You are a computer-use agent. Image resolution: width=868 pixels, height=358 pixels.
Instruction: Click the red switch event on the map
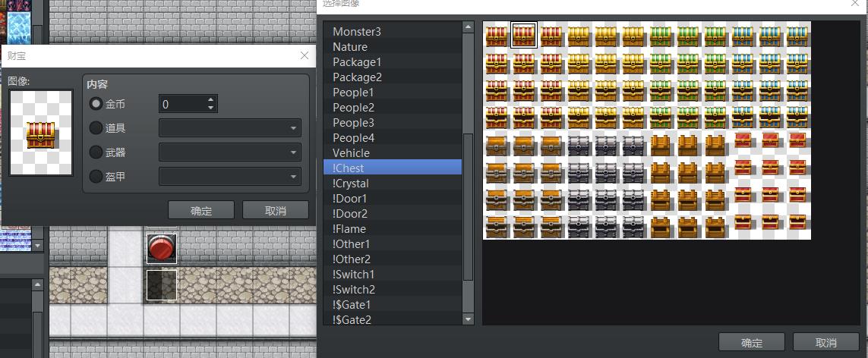coord(162,249)
